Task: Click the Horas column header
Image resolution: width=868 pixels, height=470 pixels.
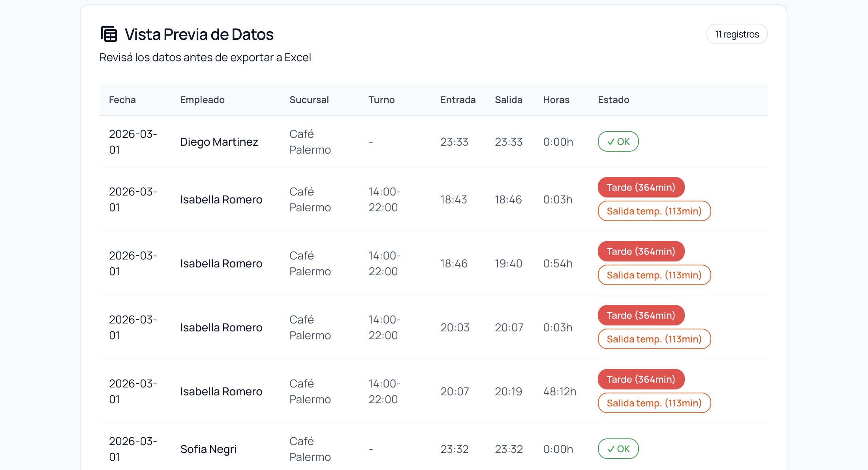Action: click(x=556, y=100)
